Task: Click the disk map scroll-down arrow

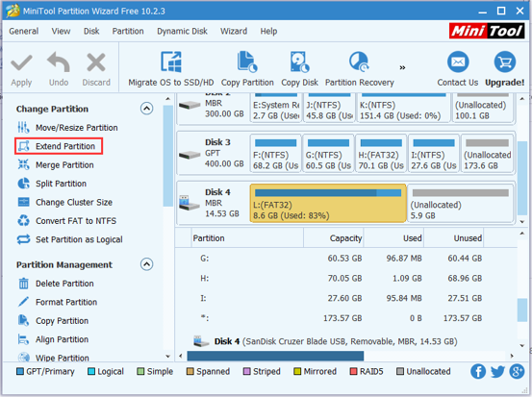Action: (522, 222)
